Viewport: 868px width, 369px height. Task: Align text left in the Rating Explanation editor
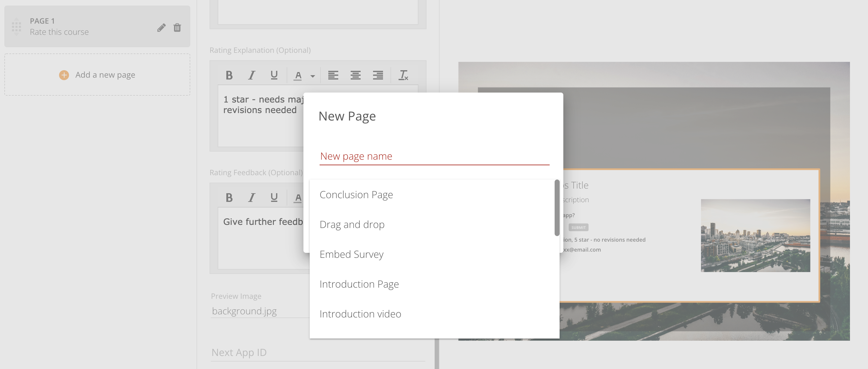click(333, 75)
